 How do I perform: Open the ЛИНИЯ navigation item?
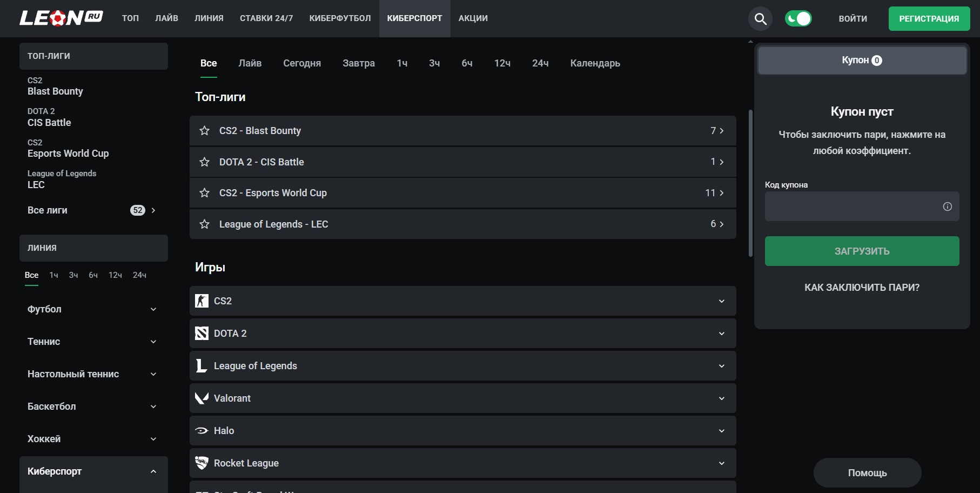pos(209,18)
